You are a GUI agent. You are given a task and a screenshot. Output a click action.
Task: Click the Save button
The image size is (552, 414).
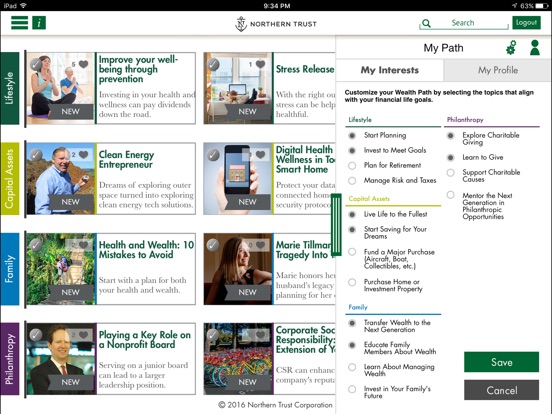(x=501, y=362)
